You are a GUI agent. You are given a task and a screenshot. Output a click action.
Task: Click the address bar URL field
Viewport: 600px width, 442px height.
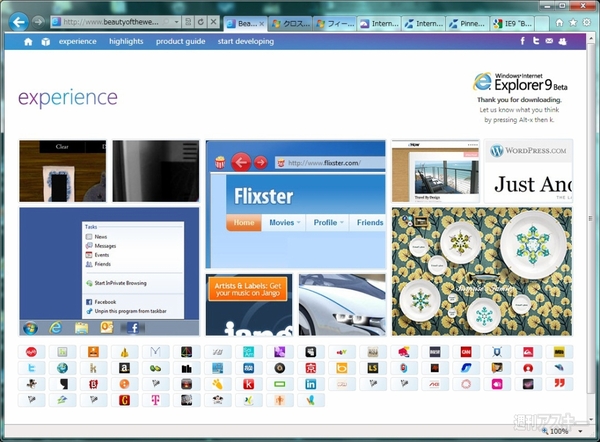tap(115, 22)
